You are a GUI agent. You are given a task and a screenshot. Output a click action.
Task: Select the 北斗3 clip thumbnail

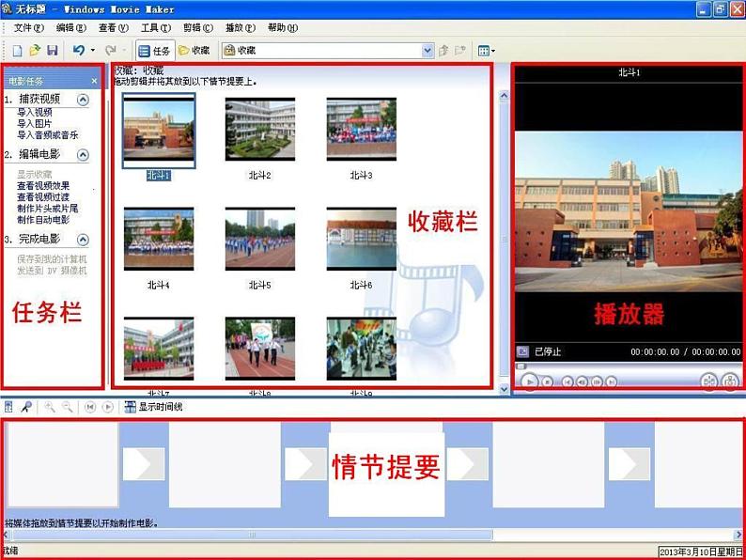[362, 130]
